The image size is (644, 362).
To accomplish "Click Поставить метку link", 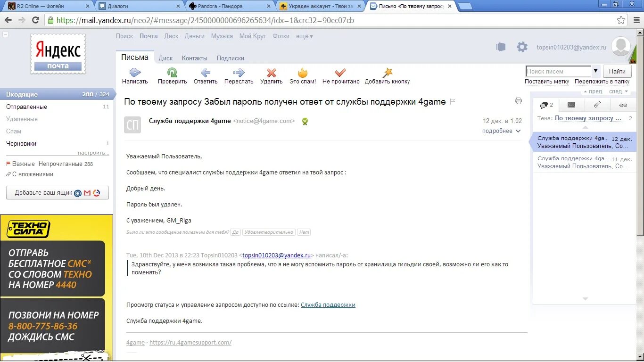I will pyautogui.click(x=547, y=82).
